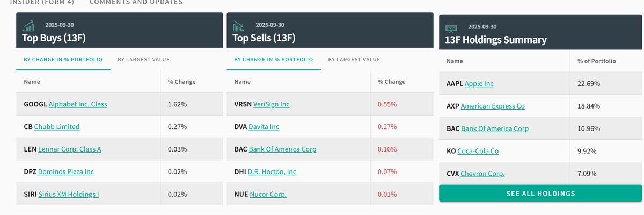Viewport: 644px width, 215px height.
Task: Switch Top Buys to By Largest Value tab
Action: click(x=143, y=60)
